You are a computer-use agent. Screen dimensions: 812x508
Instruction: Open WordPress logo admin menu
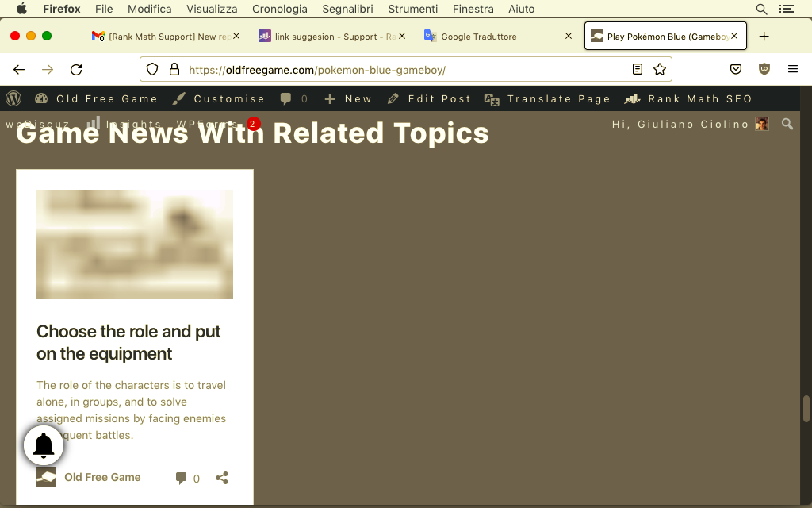13,98
